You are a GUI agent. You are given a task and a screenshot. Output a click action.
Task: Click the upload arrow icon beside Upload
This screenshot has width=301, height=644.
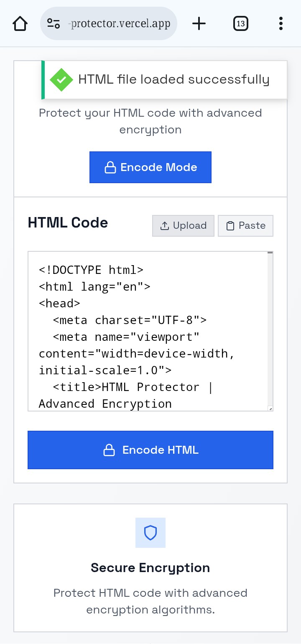pyautogui.click(x=164, y=225)
